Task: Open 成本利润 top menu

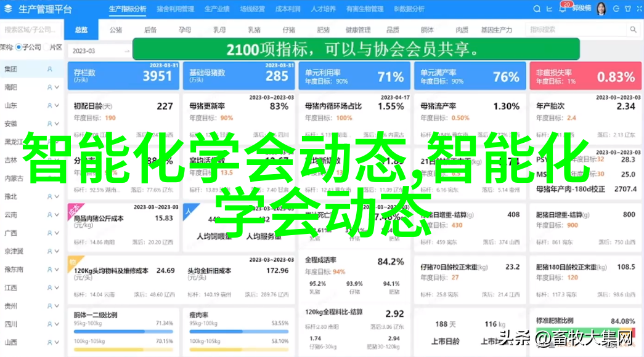Action: pos(288,9)
